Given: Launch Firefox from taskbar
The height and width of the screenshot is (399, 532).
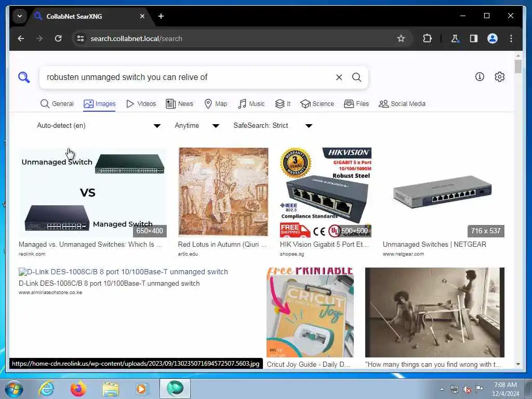Looking at the screenshot, I should [78, 389].
